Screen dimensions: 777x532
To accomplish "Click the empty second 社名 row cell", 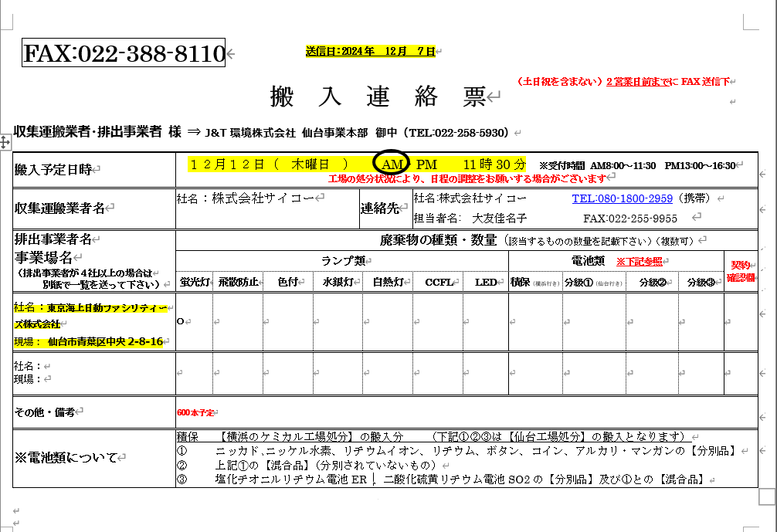I will (x=93, y=372).
